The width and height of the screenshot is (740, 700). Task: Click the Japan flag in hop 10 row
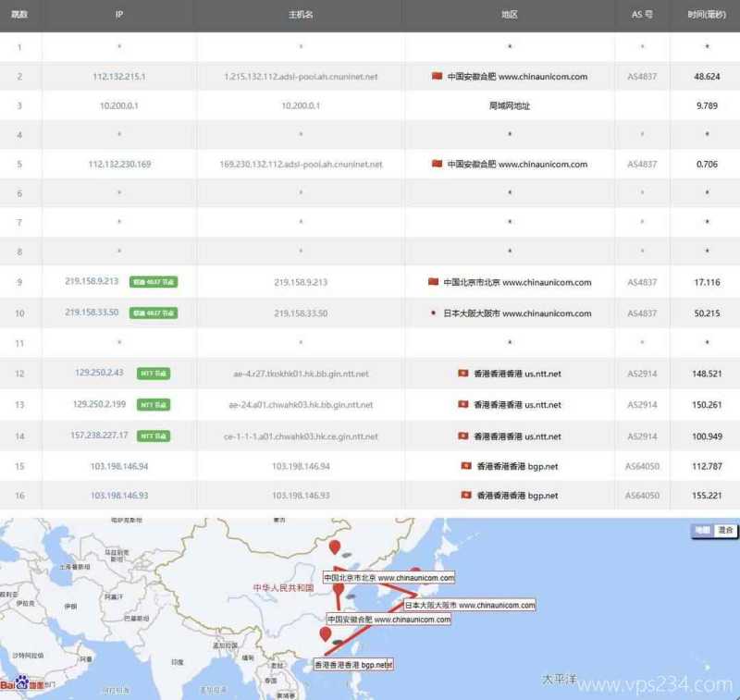(433, 313)
